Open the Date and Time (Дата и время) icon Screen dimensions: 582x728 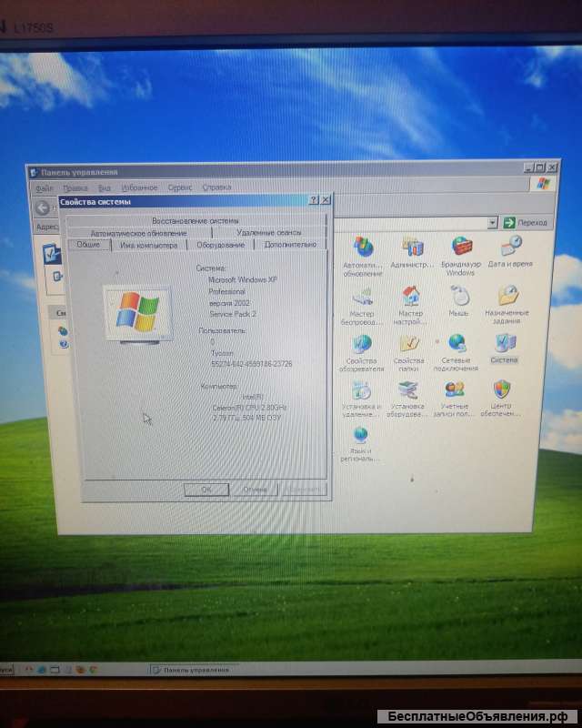[x=510, y=247]
